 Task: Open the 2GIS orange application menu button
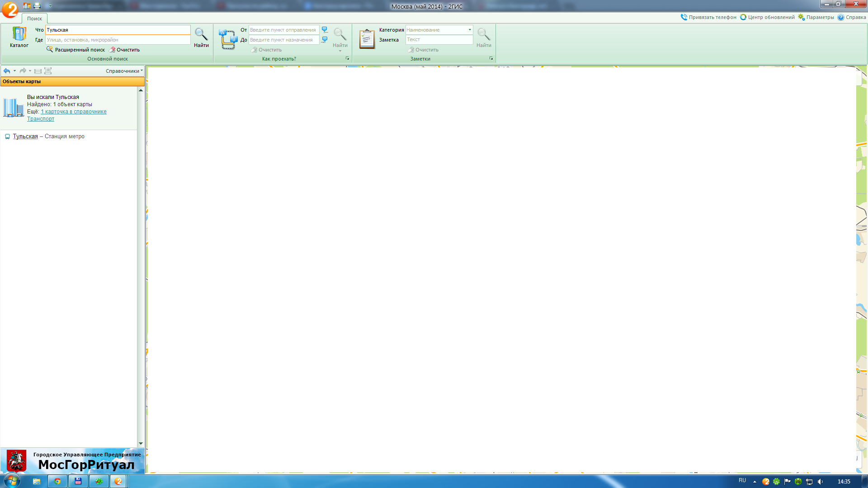(x=10, y=10)
